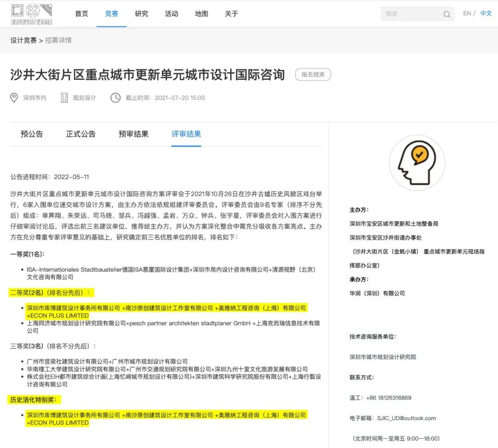This screenshot has height=448, width=498.
Task: Click the head with checkmark organizer avatar
Action: pos(417,163)
